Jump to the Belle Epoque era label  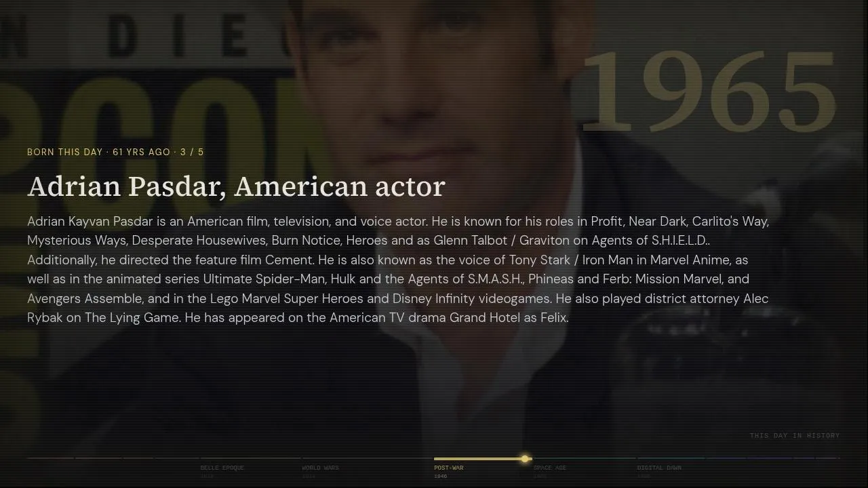(222, 468)
